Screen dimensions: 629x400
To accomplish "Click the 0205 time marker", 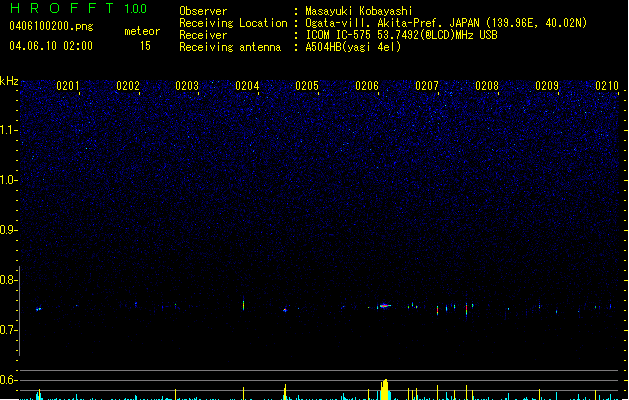I will (307, 86).
